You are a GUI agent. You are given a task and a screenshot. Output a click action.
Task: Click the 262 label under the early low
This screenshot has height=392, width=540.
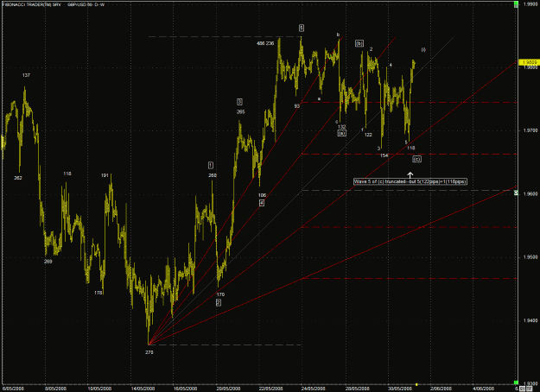tap(18, 178)
